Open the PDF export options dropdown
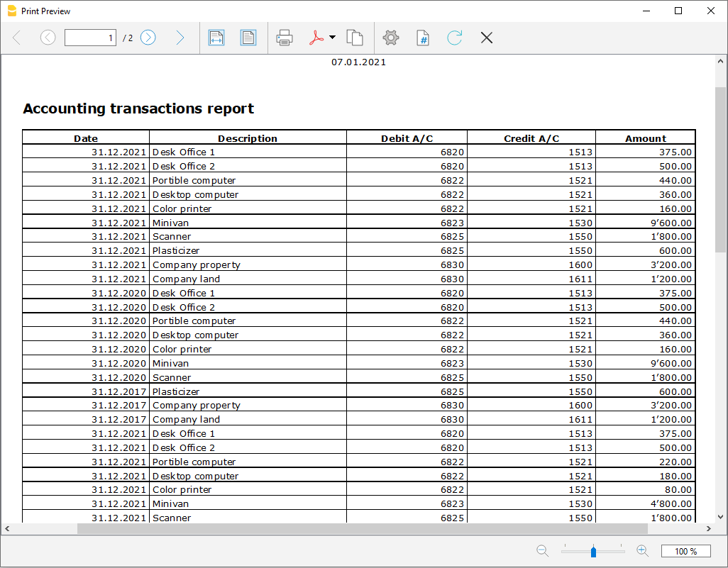 click(331, 38)
